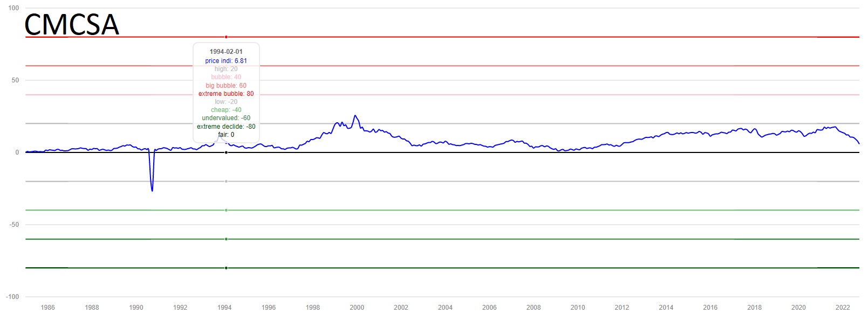This screenshot has width=868, height=327.
Task: Click the 1994-02-01 tooltip date header
Action: 226,52
